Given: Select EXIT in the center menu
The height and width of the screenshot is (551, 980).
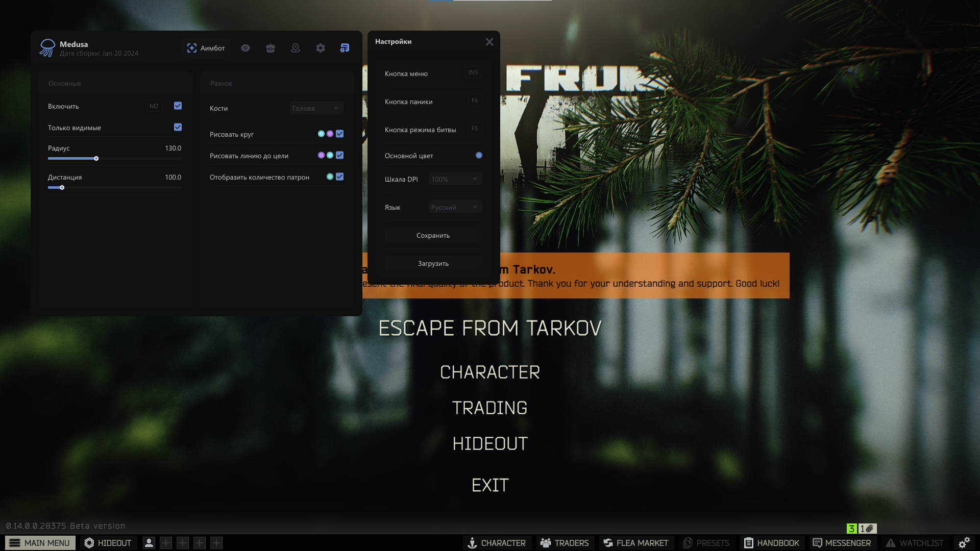Looking at the screenshot, I should [x=490, y=485].
